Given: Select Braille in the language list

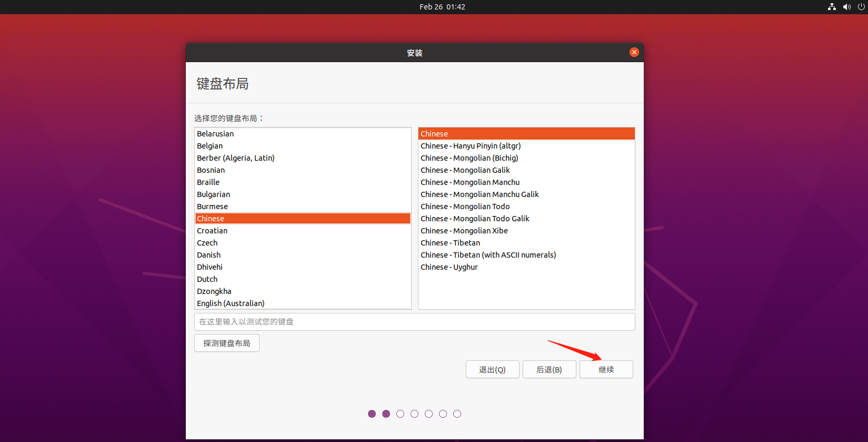Looking at the screenshot, I should point(303,182).
